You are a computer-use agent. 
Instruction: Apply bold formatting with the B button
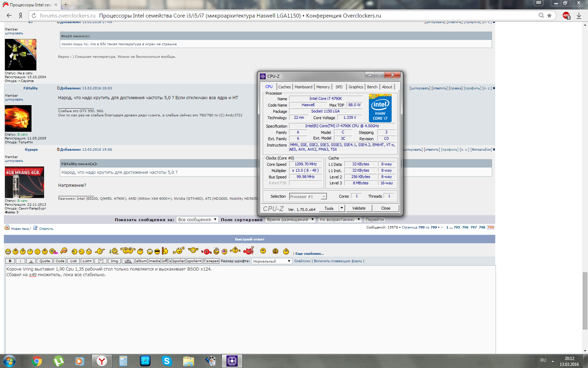10,261
